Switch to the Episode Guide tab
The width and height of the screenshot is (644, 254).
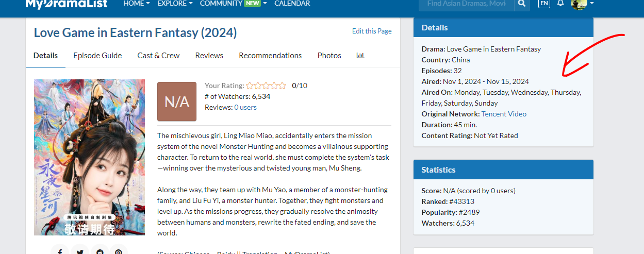(x=97, y=56)
